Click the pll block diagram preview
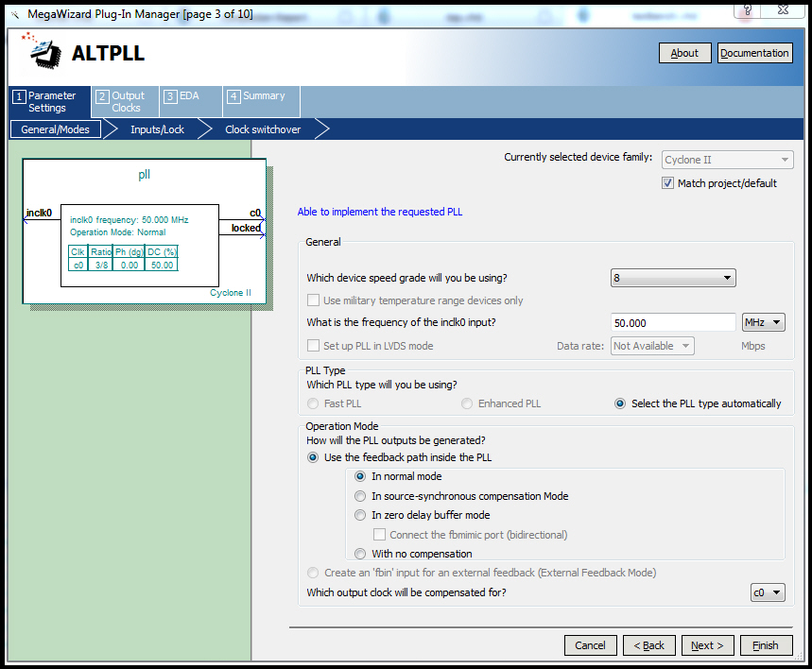Screen dimensions: 812x669 point(145,232)
